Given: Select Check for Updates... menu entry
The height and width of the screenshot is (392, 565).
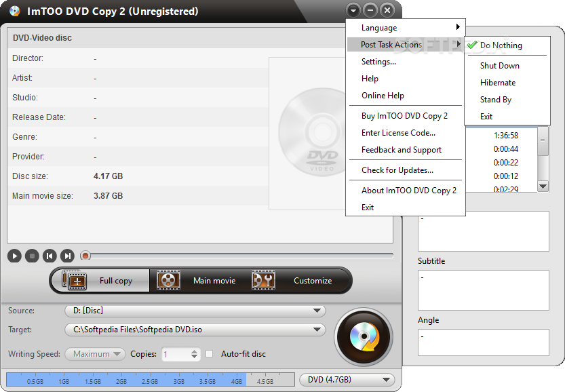Looking at the screenshot, I should click(406, 170).
